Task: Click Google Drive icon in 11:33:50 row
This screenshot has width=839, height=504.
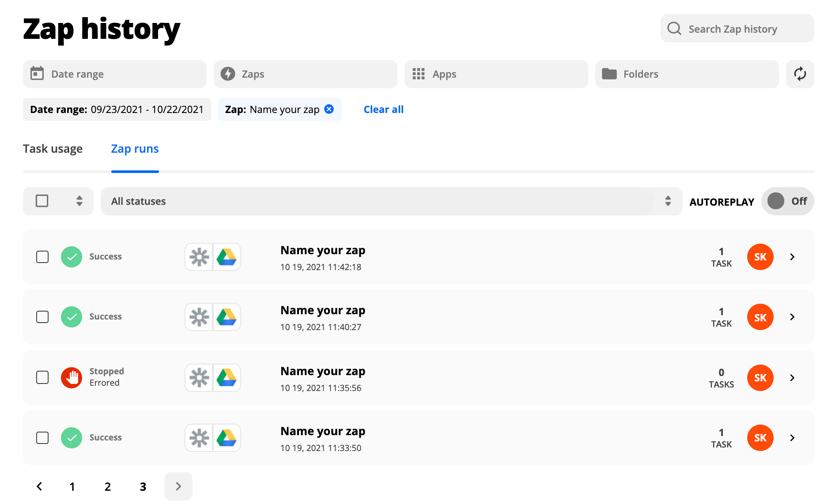Action: point(227,438)
